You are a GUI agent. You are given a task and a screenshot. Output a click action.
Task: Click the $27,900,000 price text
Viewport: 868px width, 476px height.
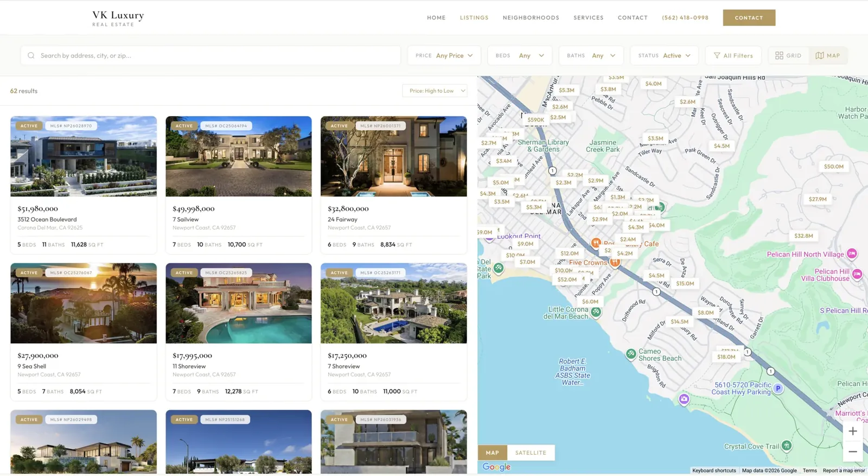[x=38, y=356]
